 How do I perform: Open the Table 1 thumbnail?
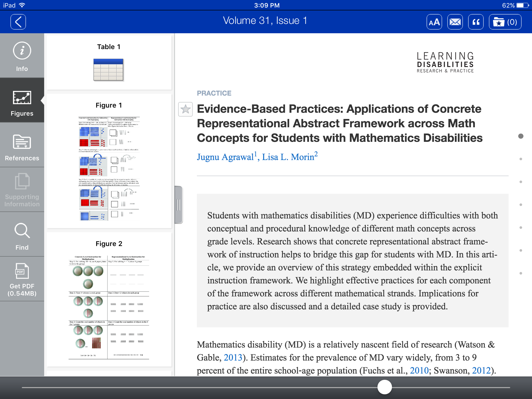tap(109, 70)
